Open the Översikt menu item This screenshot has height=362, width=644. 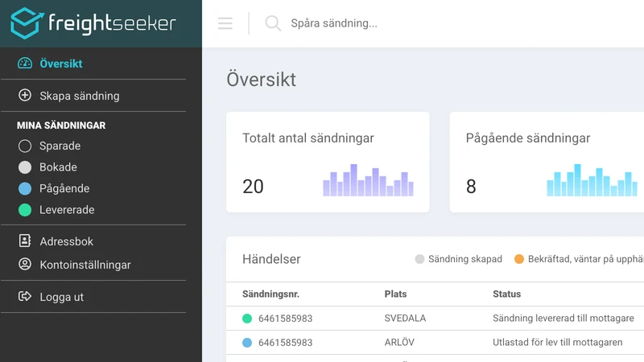[x=61, y=64]
